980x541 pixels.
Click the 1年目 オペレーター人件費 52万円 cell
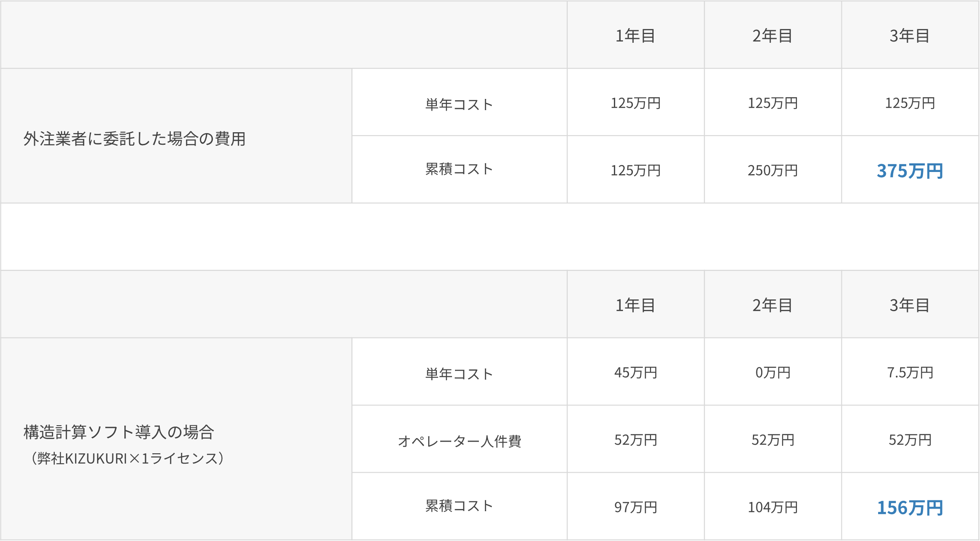click(635, 440)
